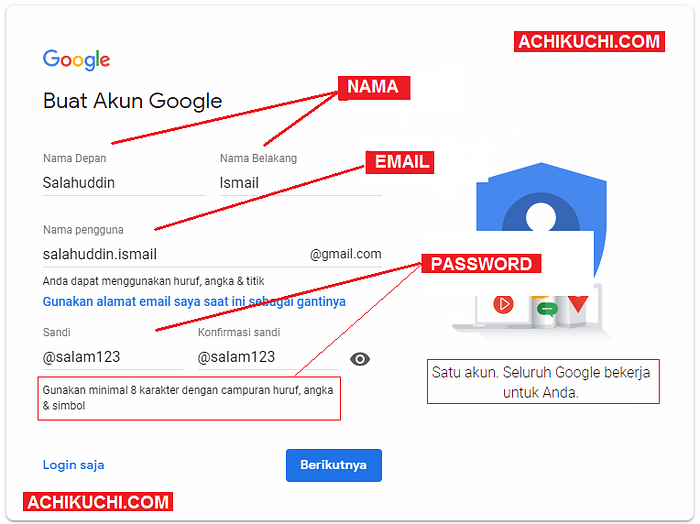Click the green chat bubble icon

pyautogui.click(x=547, y=309)
